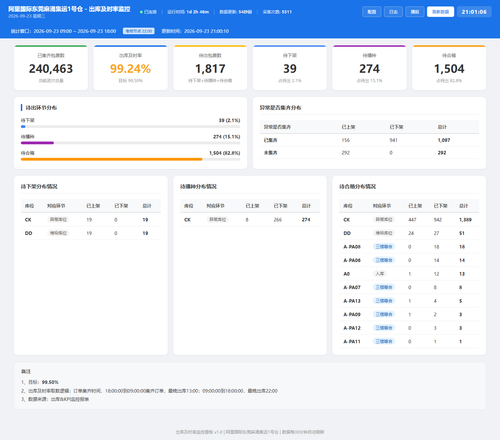Click the A-PA06 row label
The width and height of the screenshot is (500, 440).
click(x=352, y=260)
